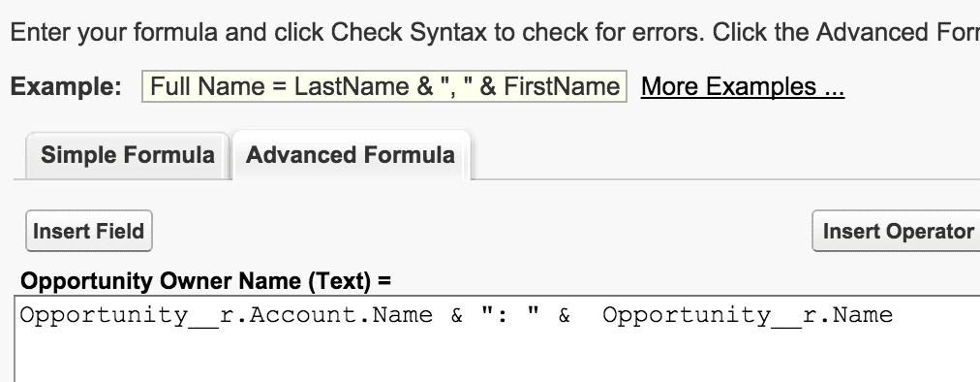Viewport: 980px width, 382px height.
Task: Click the Full Name example formula box
Action: [384, 86]
